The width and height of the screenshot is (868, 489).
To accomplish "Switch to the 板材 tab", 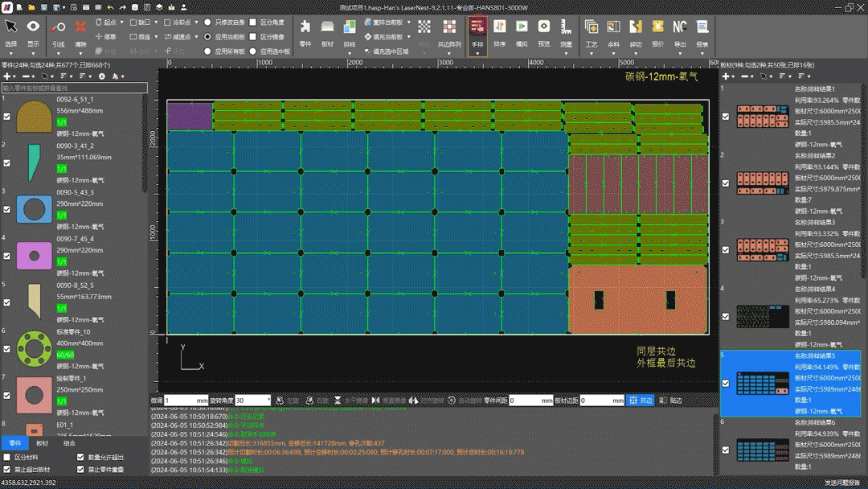I will [x=43, y=443].
